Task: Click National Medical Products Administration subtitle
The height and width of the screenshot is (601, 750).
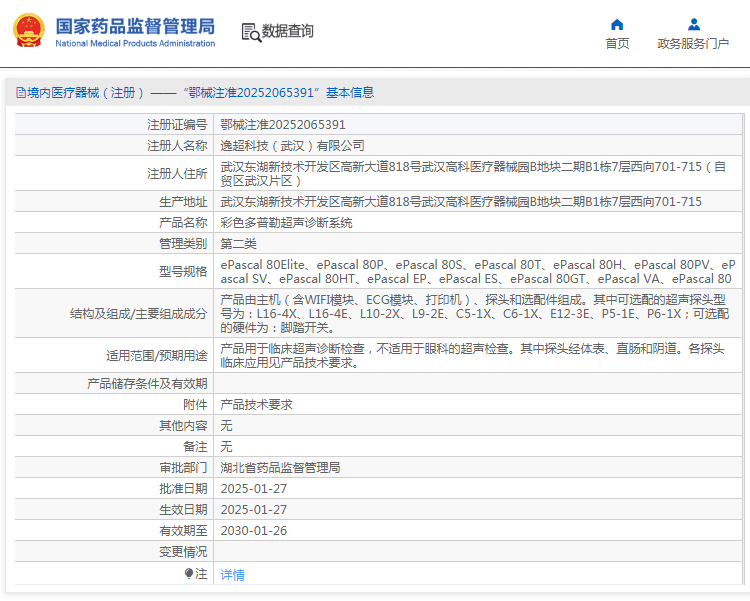Action: (x=135, y=44)
